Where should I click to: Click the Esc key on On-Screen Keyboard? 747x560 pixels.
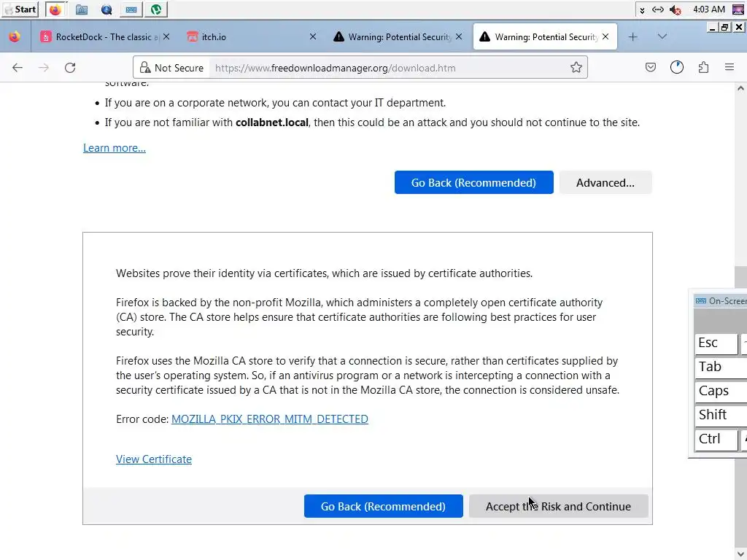716,344
